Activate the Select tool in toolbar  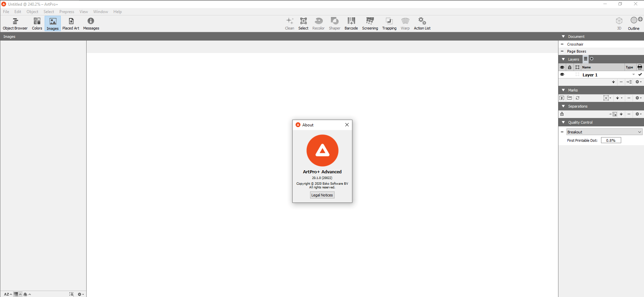303,24
